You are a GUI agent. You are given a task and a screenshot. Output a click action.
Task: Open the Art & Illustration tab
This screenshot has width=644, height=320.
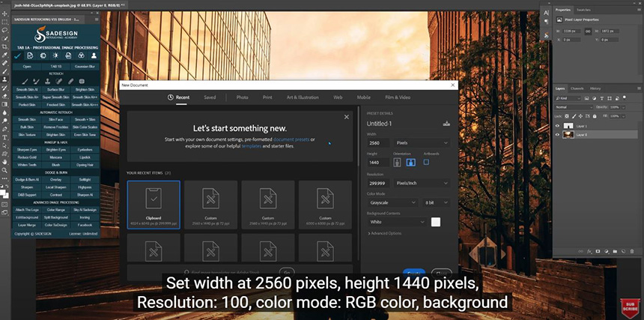tap(302, 97)
